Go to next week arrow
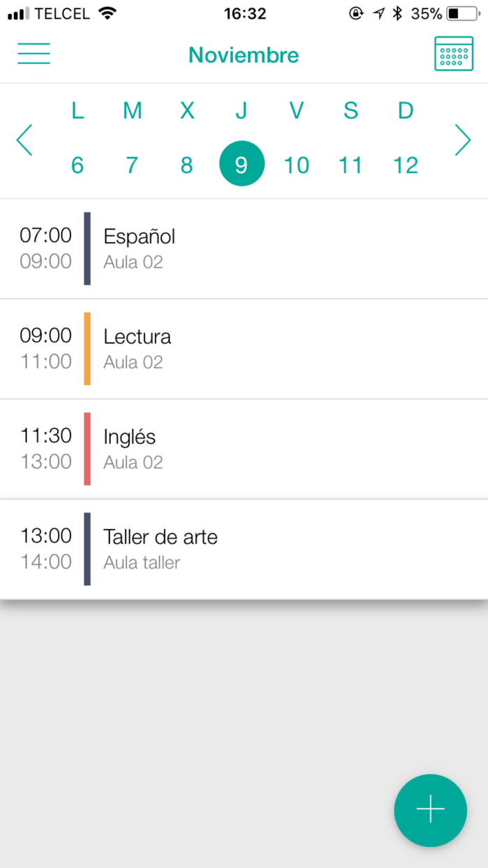 [463, 140]
